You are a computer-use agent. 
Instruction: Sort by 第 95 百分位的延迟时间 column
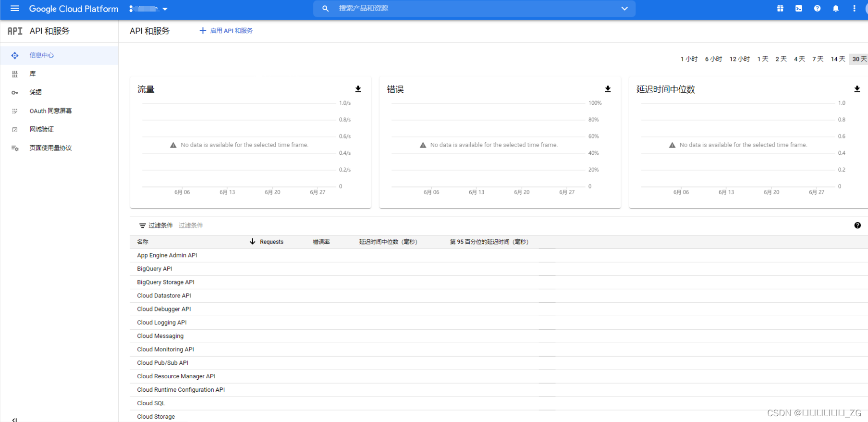[x=489, y=242]
